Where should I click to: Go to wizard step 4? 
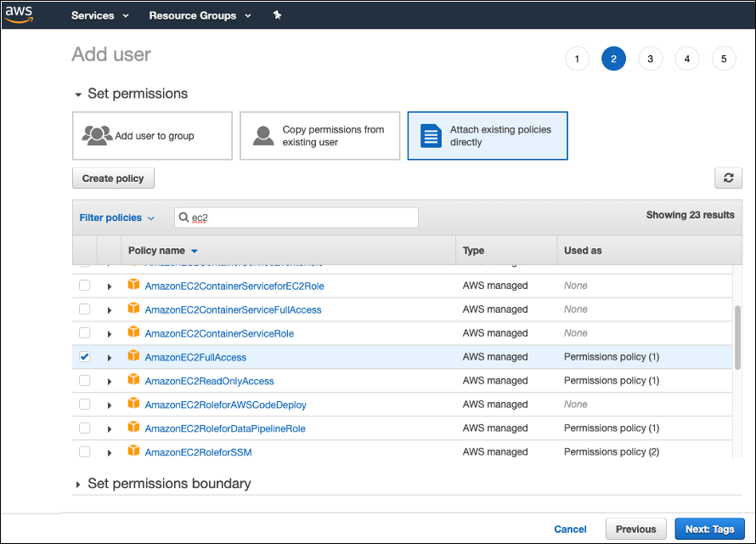[x=687, y=59]
